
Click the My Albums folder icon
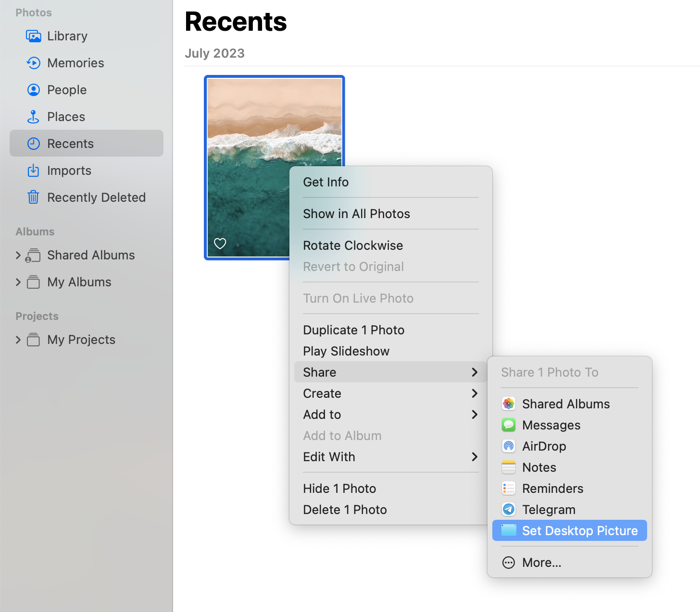[33, 282]
